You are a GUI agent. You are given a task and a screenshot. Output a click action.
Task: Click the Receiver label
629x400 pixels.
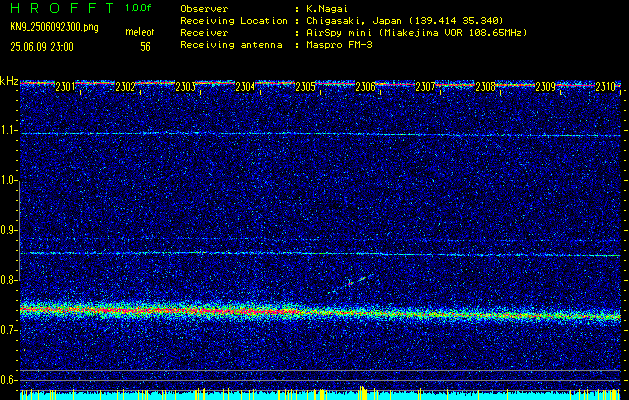(204, 32)
